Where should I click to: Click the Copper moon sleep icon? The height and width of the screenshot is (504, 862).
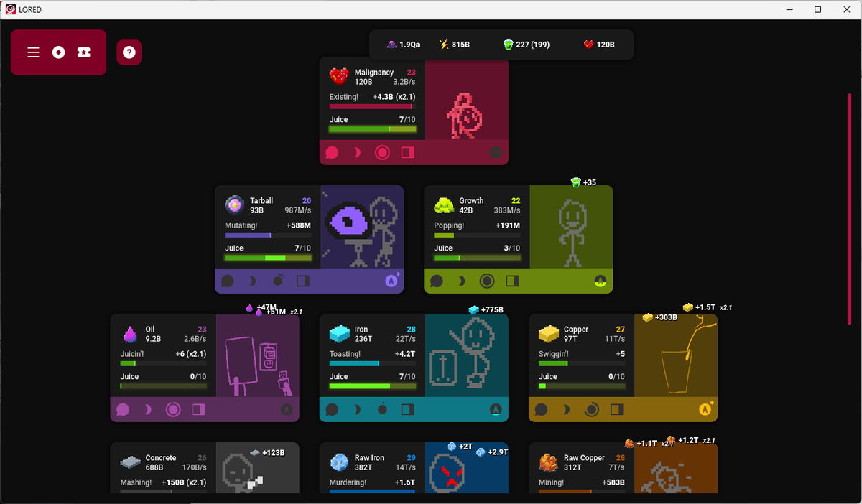point(566,409)
